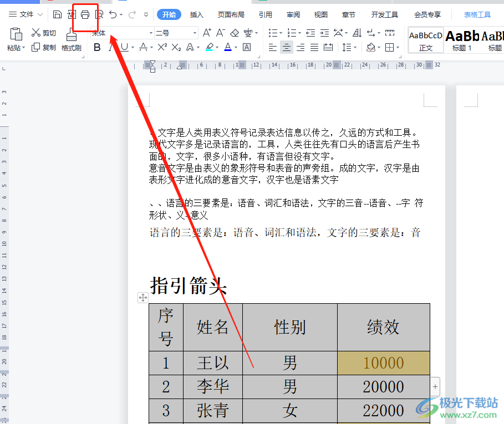The width and height of the screenshot is (504, 424).
Task: Click the show paragraph marks icon
Action: (371, 33)
